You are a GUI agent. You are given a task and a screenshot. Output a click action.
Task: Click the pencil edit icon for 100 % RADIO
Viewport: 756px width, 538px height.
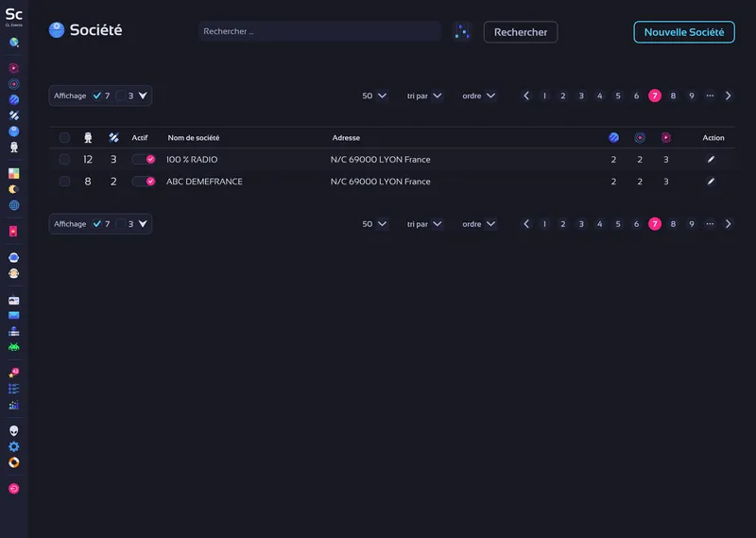[x=711, y=160]
